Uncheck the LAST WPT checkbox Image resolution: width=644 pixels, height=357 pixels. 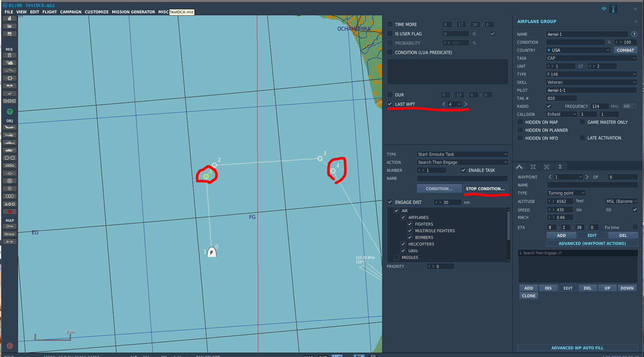pyautogui.click(x=390, y=104)
